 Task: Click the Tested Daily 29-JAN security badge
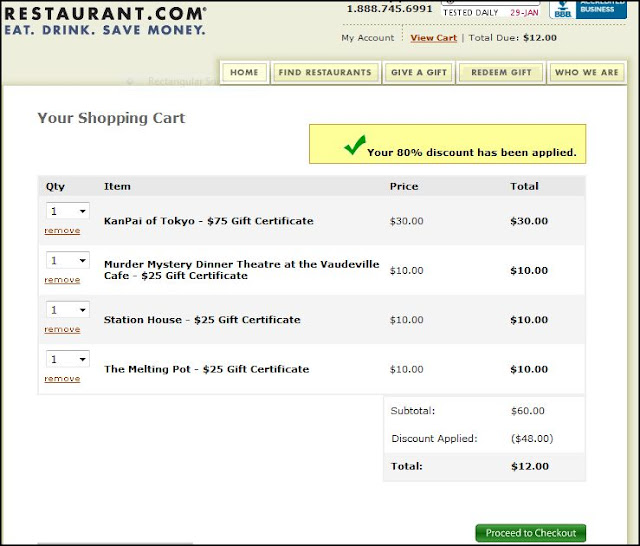pyautogui.click(x=491, y=9)
